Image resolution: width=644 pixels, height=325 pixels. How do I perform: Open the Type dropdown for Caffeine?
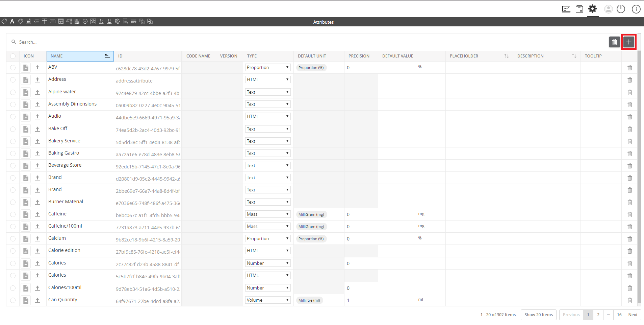tap(268, 214)
